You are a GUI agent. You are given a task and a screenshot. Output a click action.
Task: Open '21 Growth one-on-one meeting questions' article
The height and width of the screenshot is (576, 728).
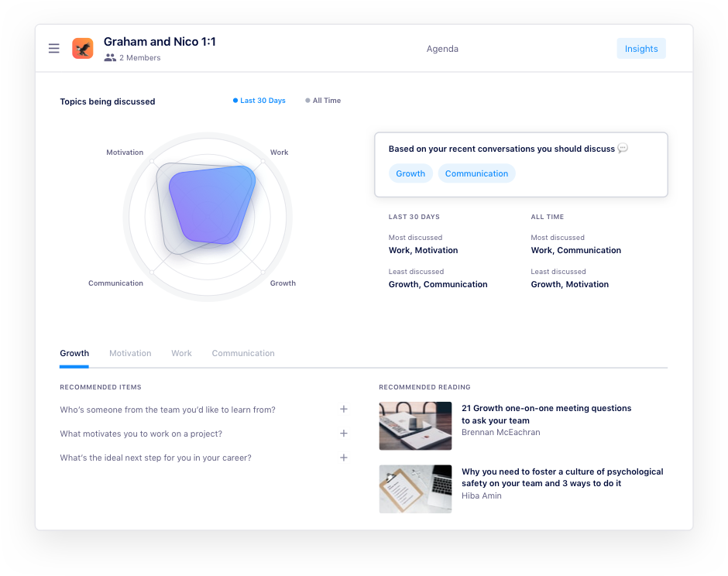(x=547, y=414)
